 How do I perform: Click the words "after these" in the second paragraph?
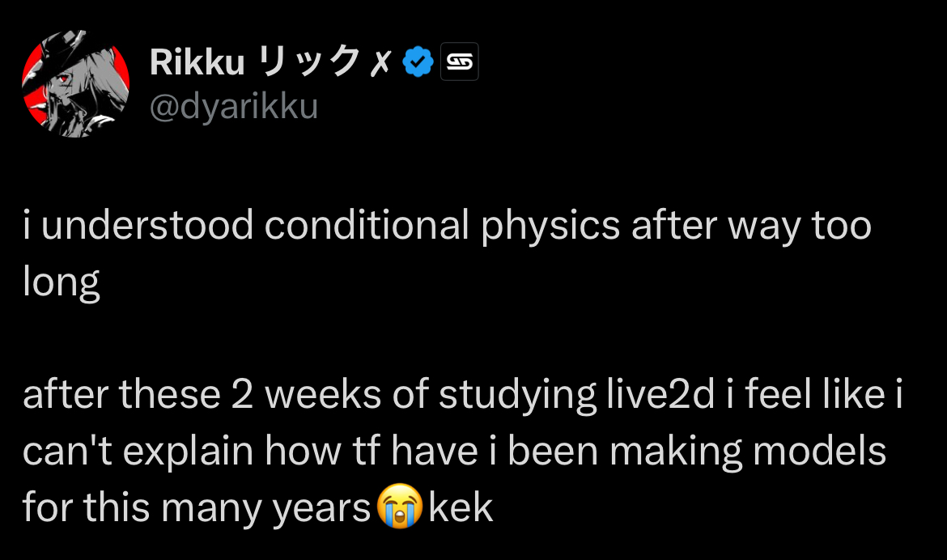(121, 395)
